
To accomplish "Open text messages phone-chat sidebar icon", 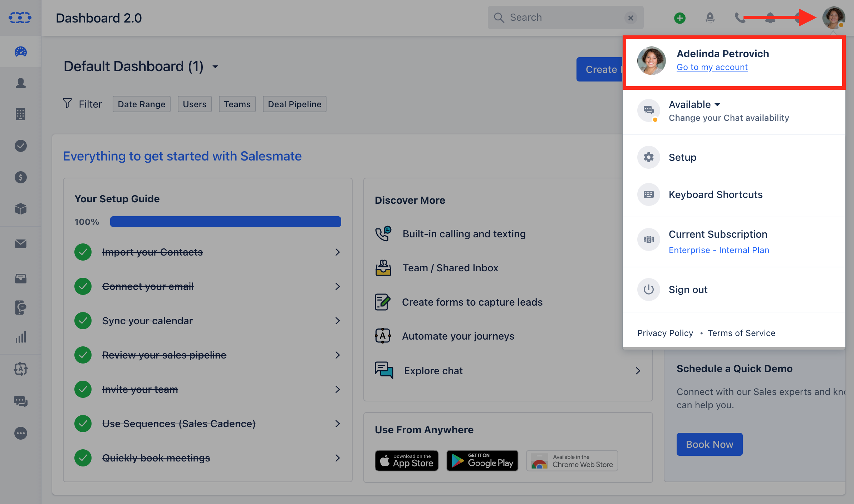I will tap(21, 307).
